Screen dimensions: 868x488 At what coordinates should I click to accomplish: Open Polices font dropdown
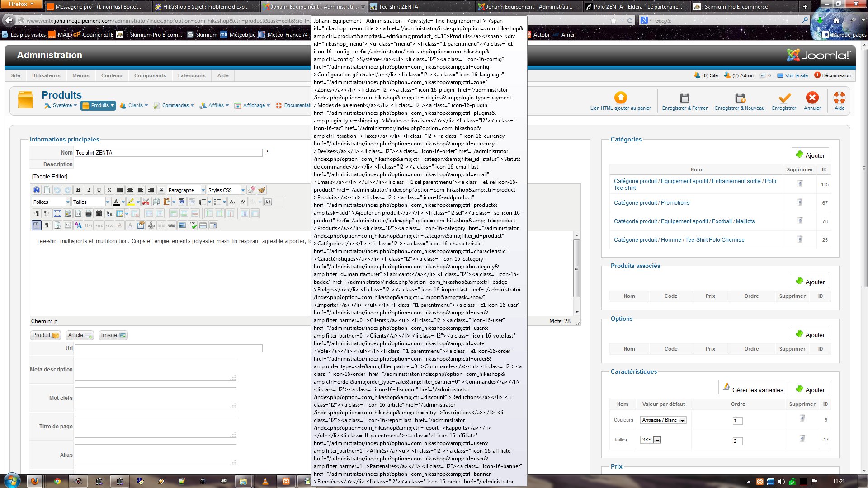point(51,202)
